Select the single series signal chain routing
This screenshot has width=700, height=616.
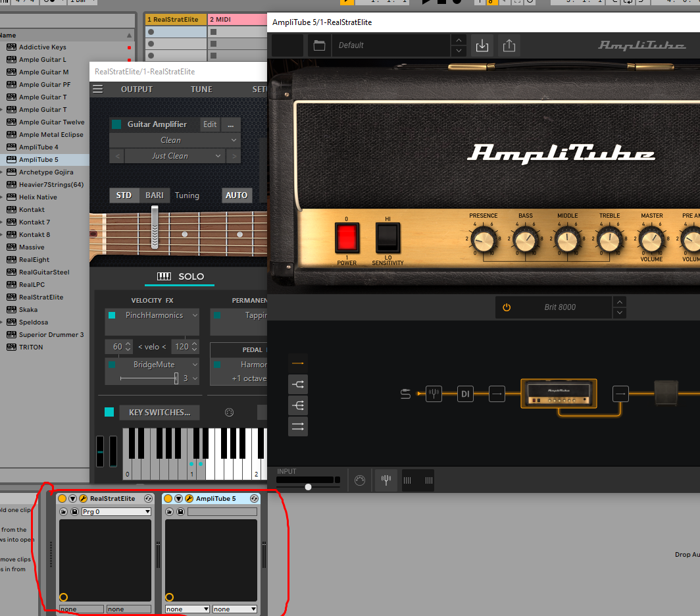(x=298, y=363)
